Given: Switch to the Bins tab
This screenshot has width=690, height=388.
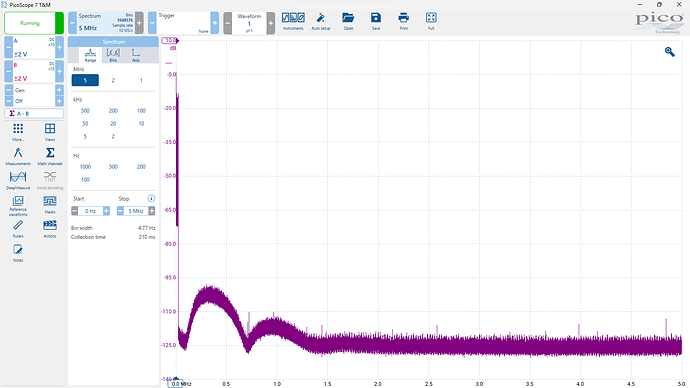Looking at the screenshot, I should [113, 55].
